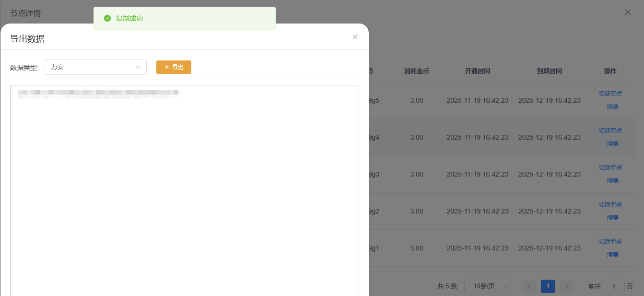
Task: Expand the 数据类型 dropdown chevron arrow
Action: coord(138,67)
